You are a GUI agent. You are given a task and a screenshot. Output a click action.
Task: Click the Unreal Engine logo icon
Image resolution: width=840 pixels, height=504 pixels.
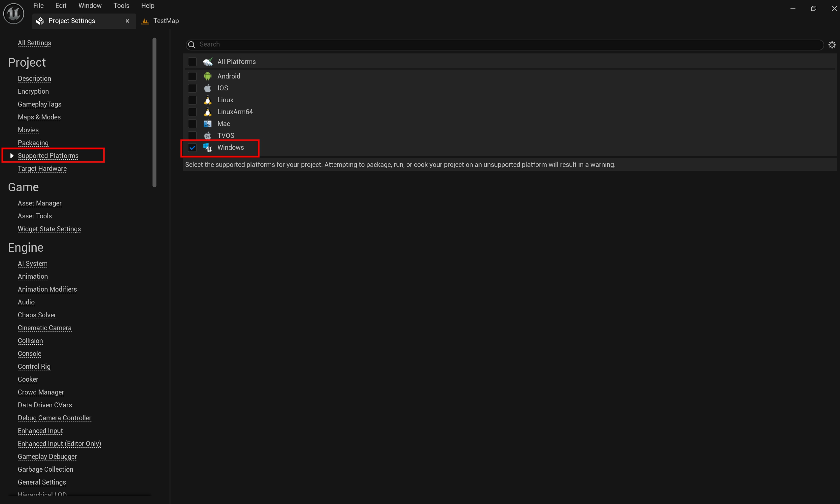[x=14, y=14]
